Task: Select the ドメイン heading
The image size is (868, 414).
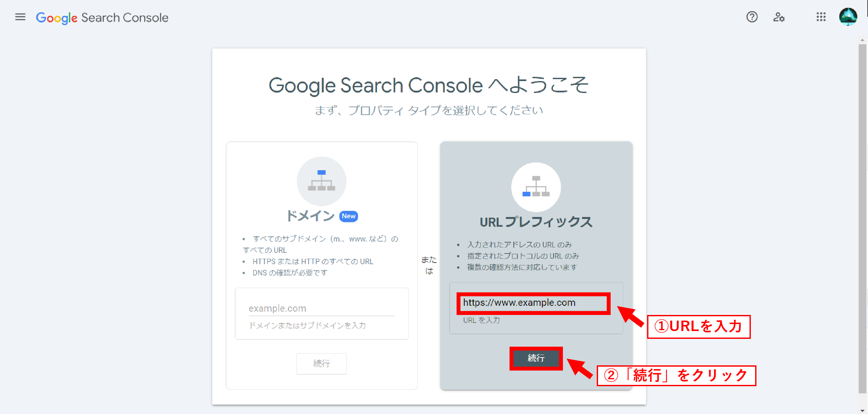Action: [x=310, y=216]
